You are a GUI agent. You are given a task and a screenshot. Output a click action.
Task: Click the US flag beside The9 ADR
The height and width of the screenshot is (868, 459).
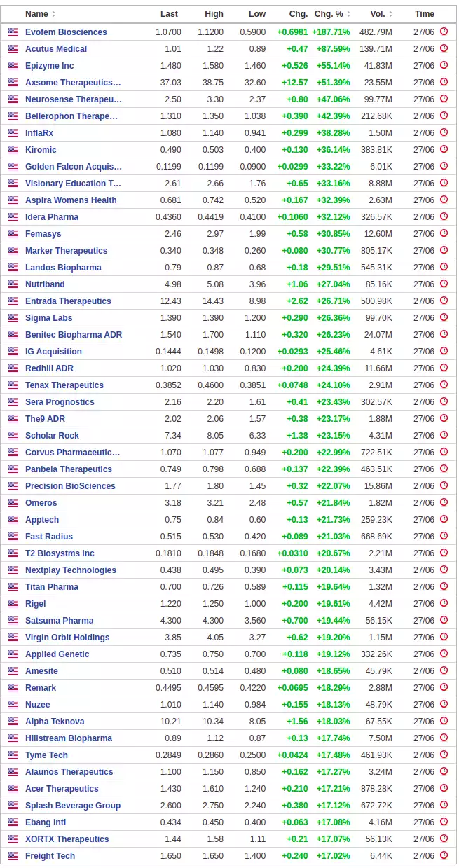(x=13, y=419)
